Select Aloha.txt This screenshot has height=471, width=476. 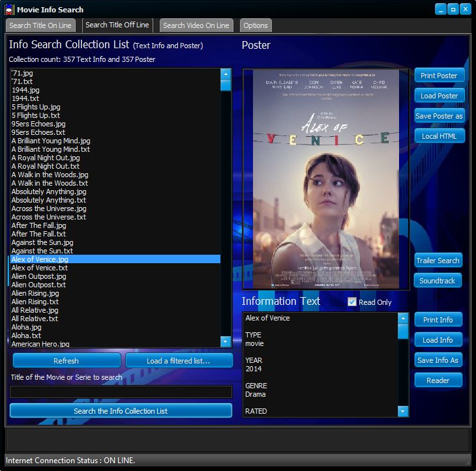[115, 335]
